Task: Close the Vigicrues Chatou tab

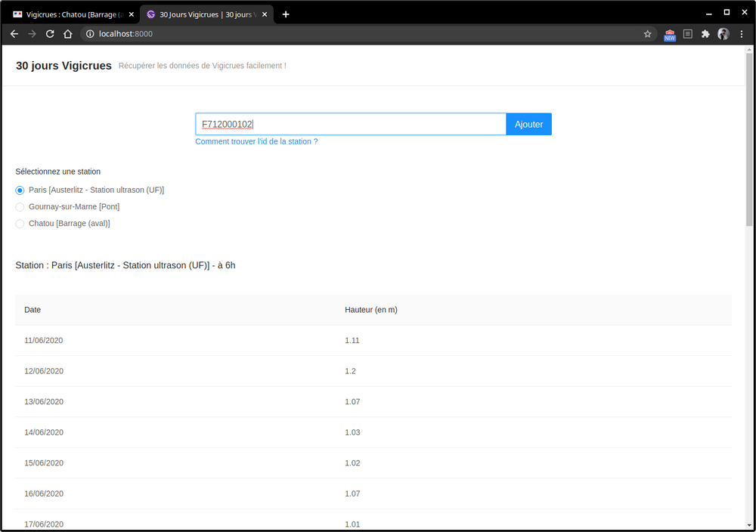Action: pos(131,14)
